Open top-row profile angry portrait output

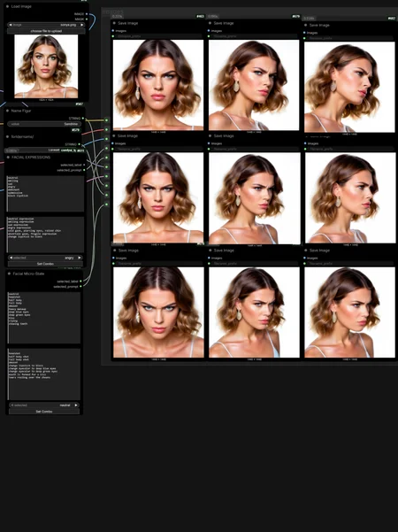click(349, 87)
